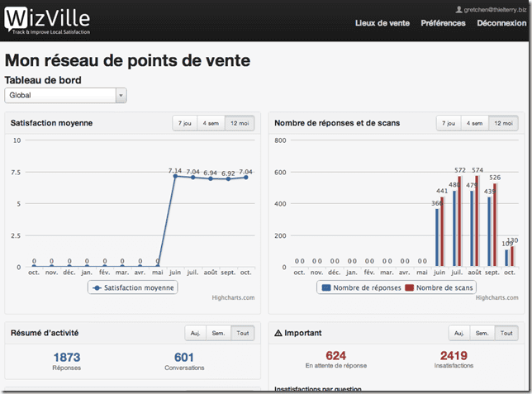This screenshot has height=394, width=532.
Task: Open Lieux de vente menu
Action: pyautogui.click(x=382, y=23)
